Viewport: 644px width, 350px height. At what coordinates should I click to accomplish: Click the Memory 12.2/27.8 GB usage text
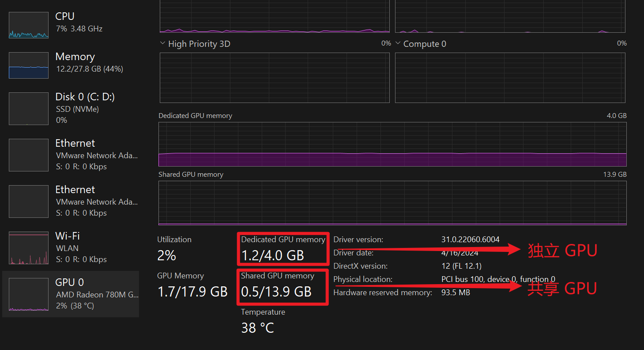point(89,69)
